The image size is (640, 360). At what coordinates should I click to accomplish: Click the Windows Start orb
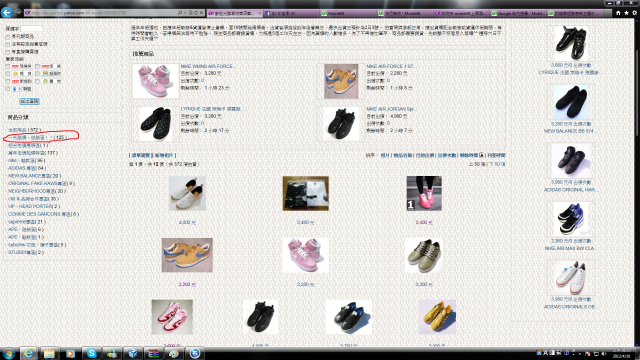pyautogui.click(x=9, y=353)
